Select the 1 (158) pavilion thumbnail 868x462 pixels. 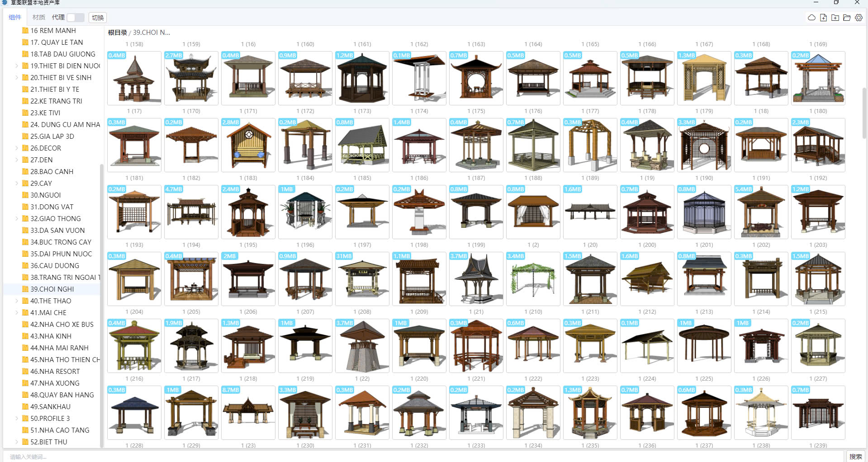pyautogui.click(x=134, y=78)
